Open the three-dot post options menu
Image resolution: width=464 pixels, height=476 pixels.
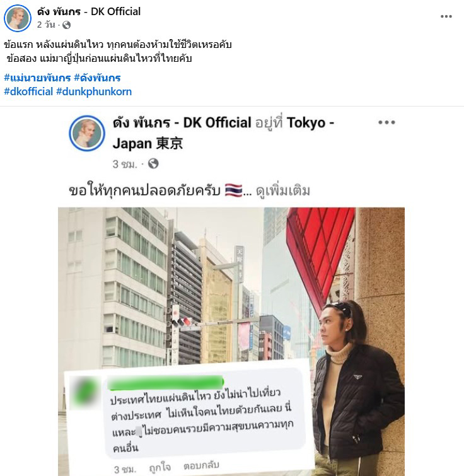coord(446,16)
